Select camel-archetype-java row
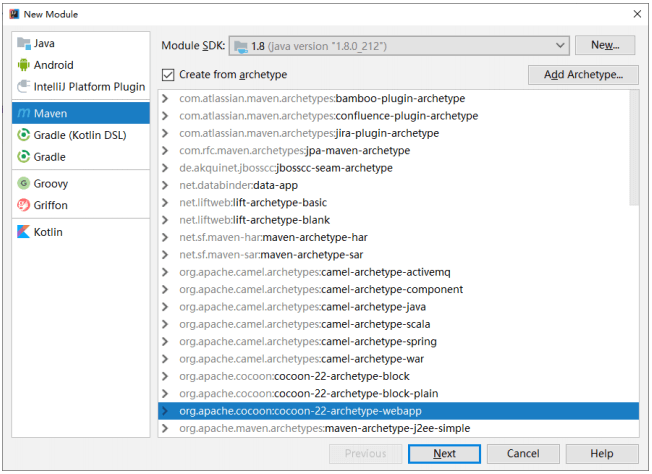652x474 pixels. tap(398, 307)
